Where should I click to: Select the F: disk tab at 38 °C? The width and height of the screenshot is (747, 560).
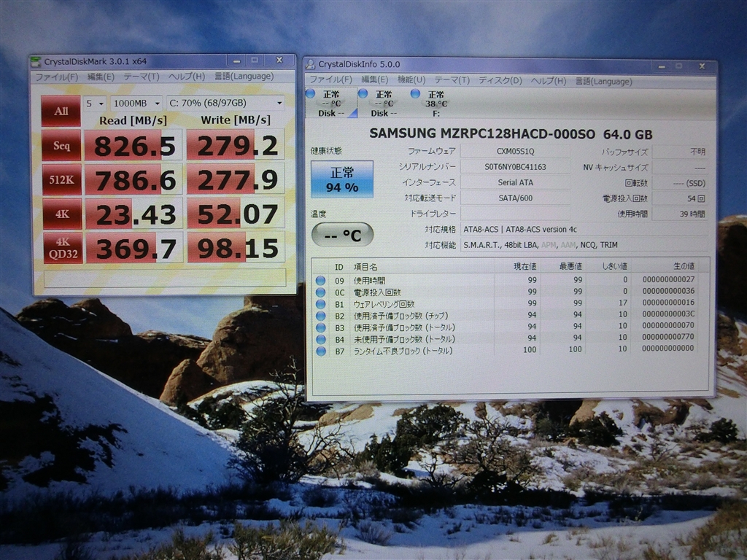(436, 103)
